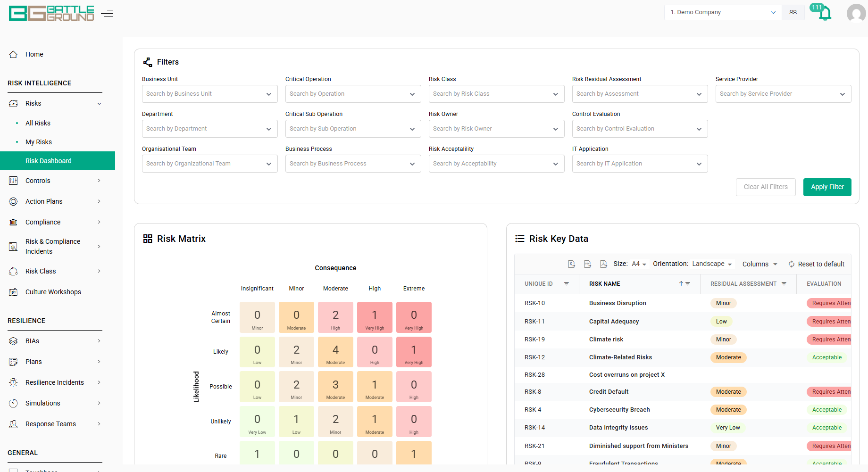Open the Control Evaluation dropdown
The image size is (868, 472).
coord(640,129)
